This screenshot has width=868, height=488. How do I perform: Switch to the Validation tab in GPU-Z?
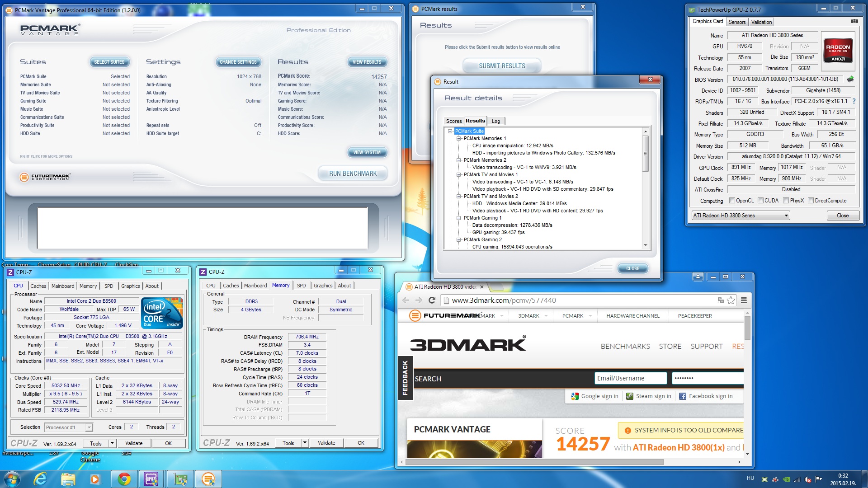coord(761,22)
